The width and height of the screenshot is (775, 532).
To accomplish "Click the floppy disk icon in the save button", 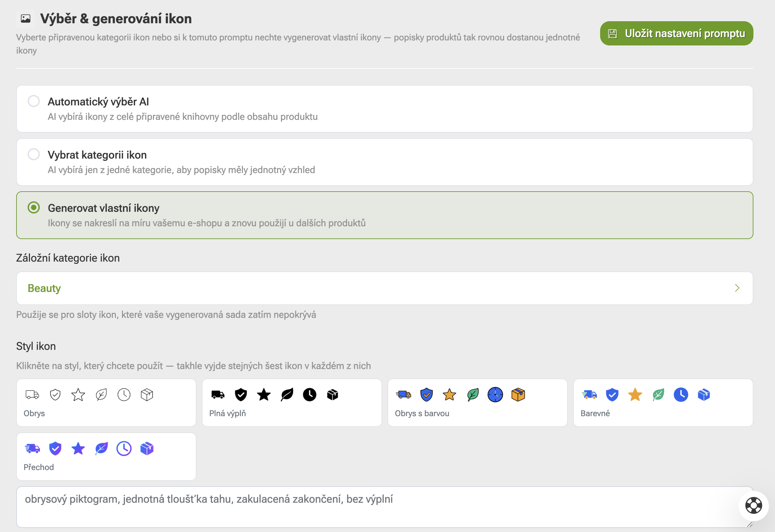I will (x=613, y=34).
